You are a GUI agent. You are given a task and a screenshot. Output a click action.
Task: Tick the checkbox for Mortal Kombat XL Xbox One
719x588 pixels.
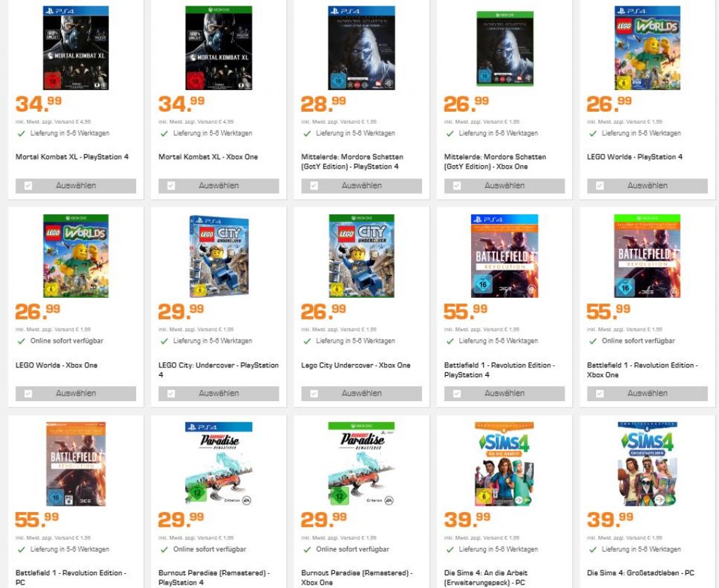(171, 186)
